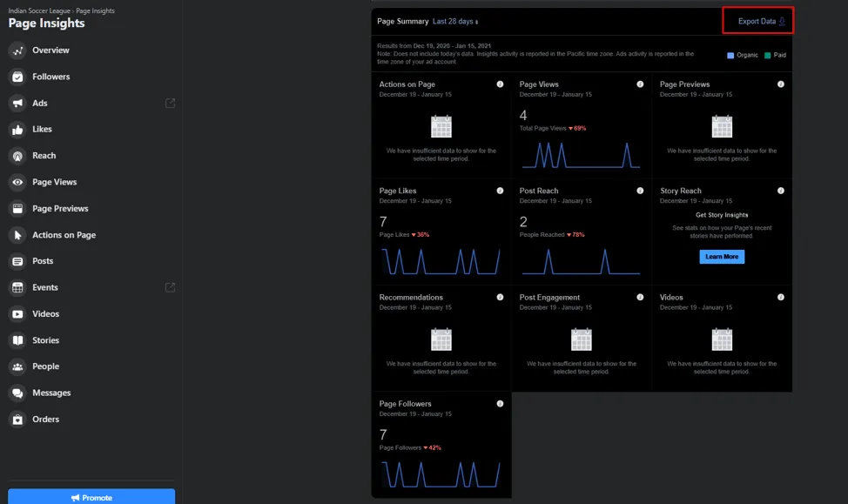The width and height of the screenshot is (848, 504).
Task: Open the Overview section in sidebar
Action: (x=50, y=50)
